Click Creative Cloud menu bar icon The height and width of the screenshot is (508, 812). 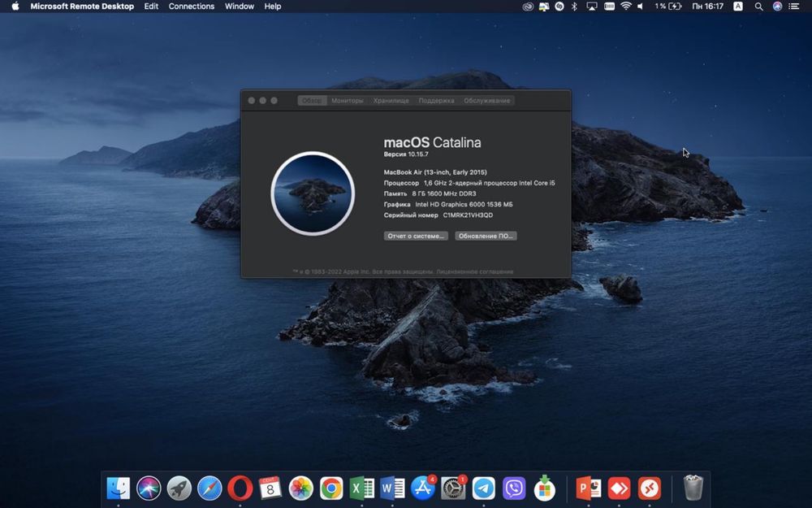[528, 7]
